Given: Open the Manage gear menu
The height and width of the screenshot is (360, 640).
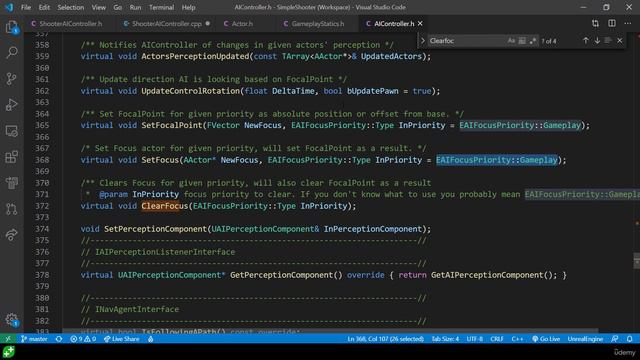Looking at the screenshot, I should coord(12,320).
